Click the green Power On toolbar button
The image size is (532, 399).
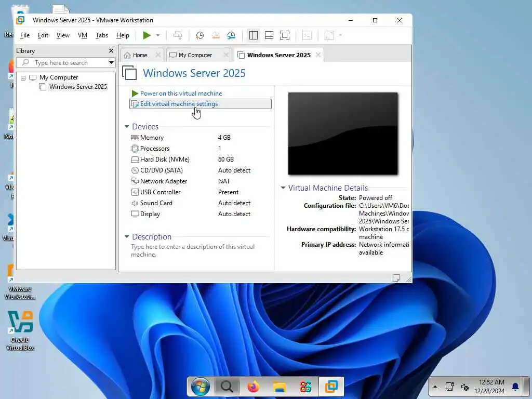coord(147,35)
